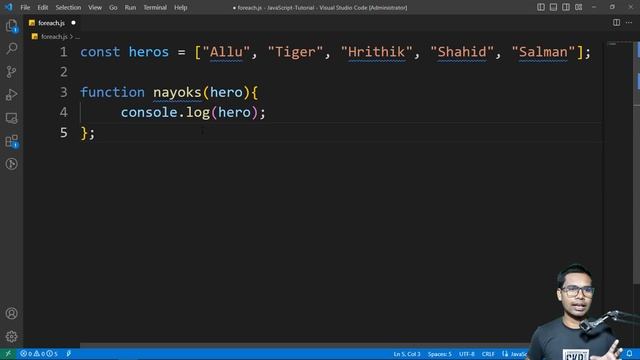Click the Split Editor Right icon
640x360 pixels.
click(x=616, y=23)
